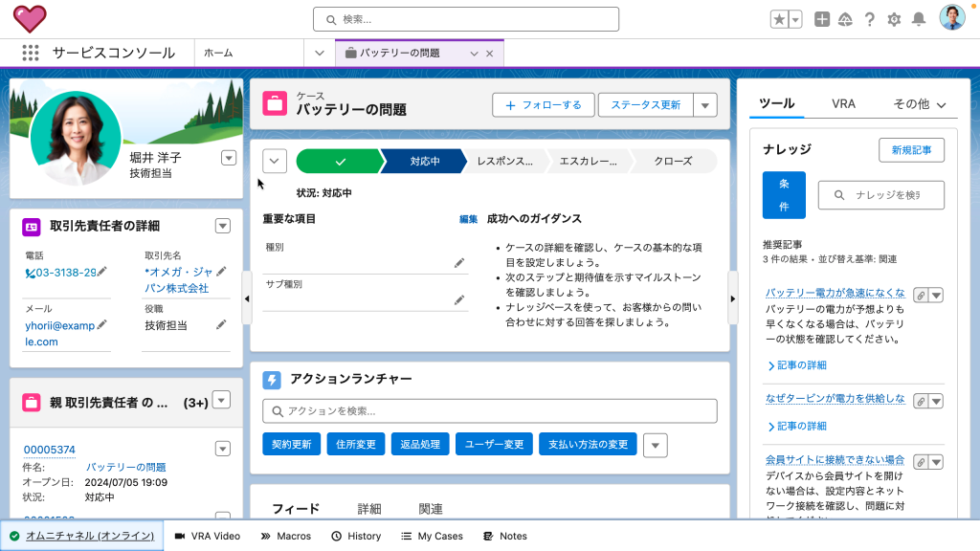Click the favorites star icon
980x551 pixels.
pos(779,19)
